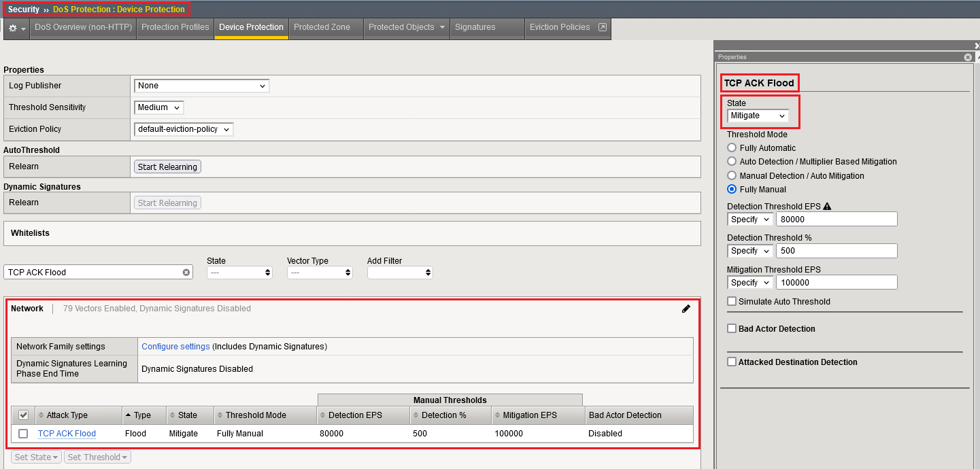Enable Bad Actor Detection checkbox
This screenshot has width=980, height=469.
pos(732,329)
